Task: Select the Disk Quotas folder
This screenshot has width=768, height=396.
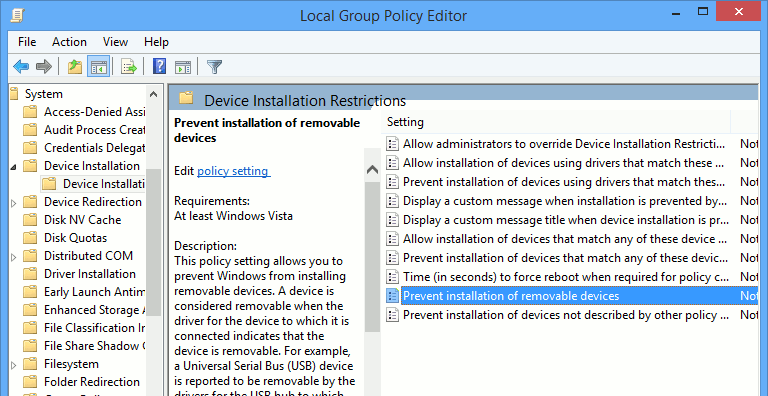Action: point(75,238)
